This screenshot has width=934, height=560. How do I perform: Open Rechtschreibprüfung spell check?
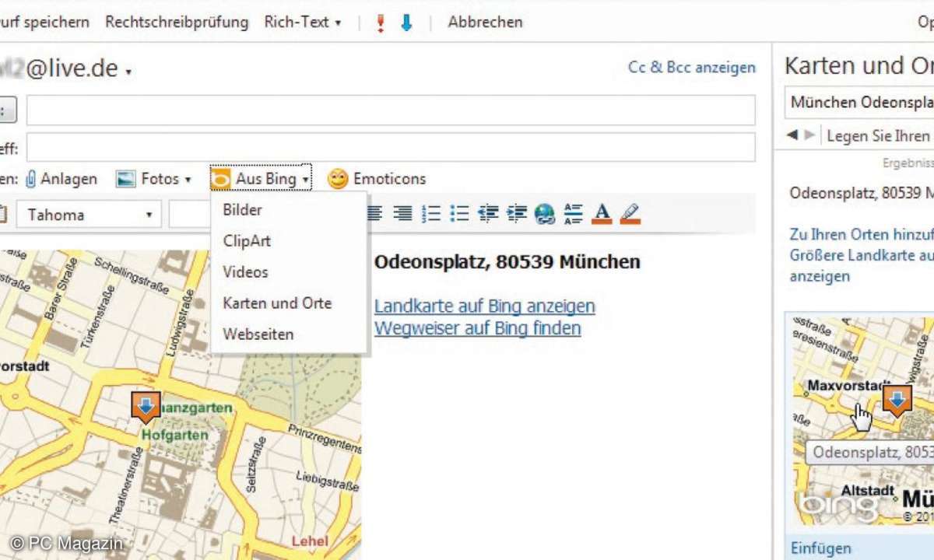click(x=177, y=22)
